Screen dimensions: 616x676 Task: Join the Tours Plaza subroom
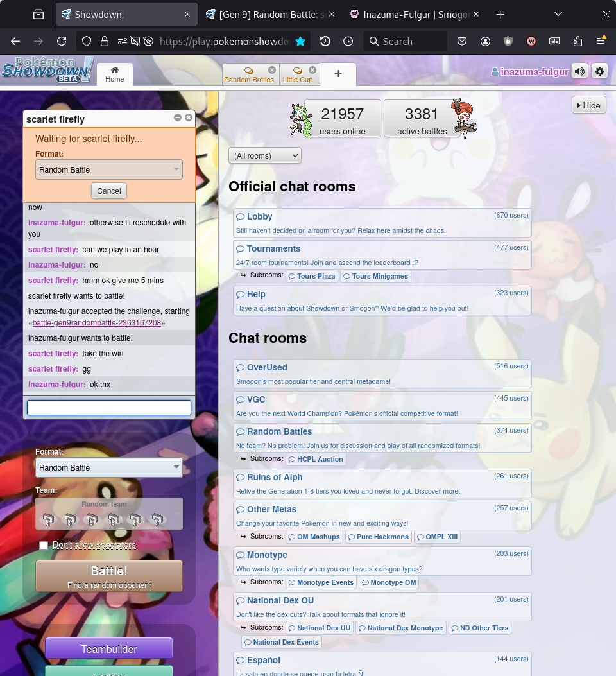point(312,276)
